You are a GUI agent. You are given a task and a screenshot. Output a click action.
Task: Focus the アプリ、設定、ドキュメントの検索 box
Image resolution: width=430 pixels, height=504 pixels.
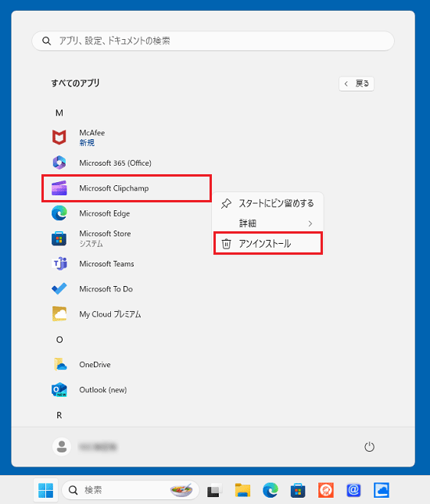[x=213, y=41]
